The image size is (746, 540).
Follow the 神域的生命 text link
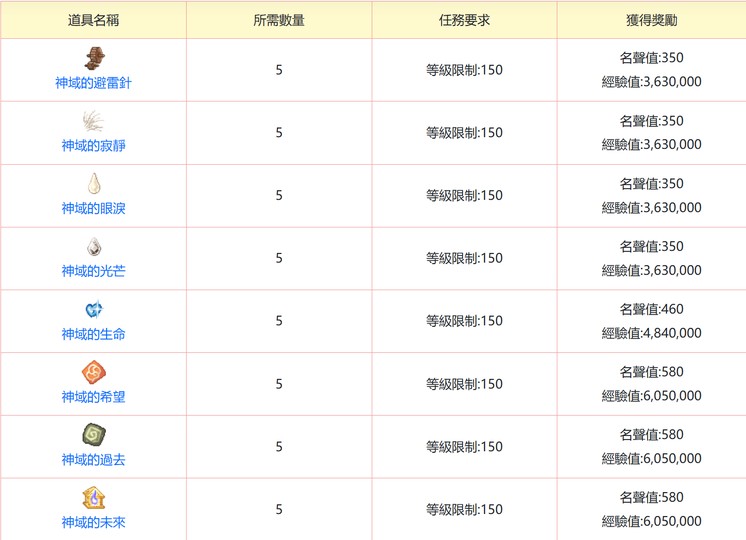point(93,334)
